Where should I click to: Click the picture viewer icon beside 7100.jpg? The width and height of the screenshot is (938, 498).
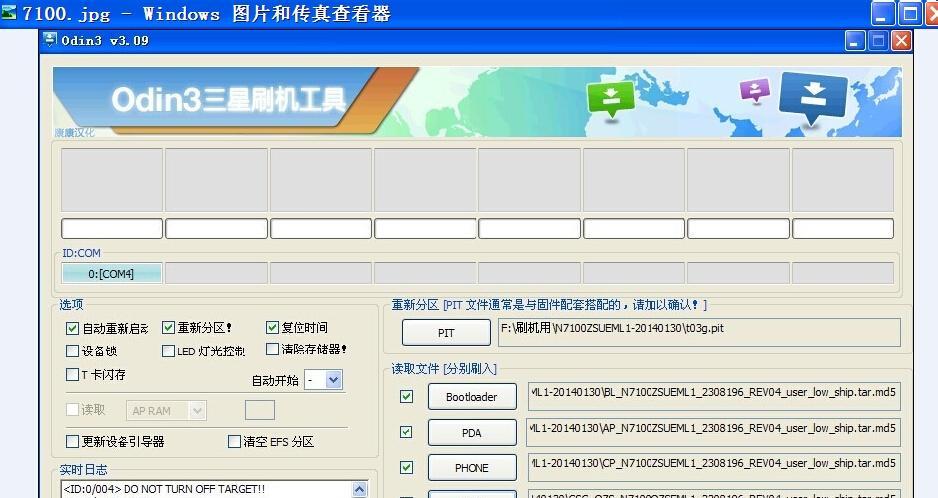8,12
